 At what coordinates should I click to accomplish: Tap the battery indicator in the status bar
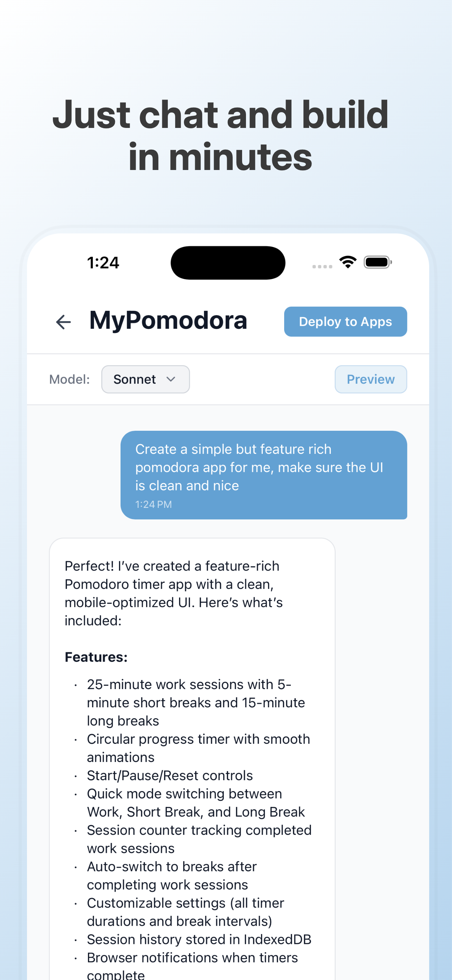(x=377, y=262)
